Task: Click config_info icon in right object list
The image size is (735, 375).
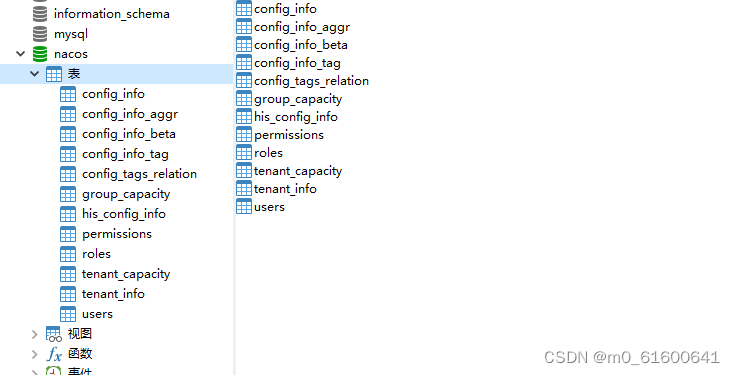Action: point(244,8)
